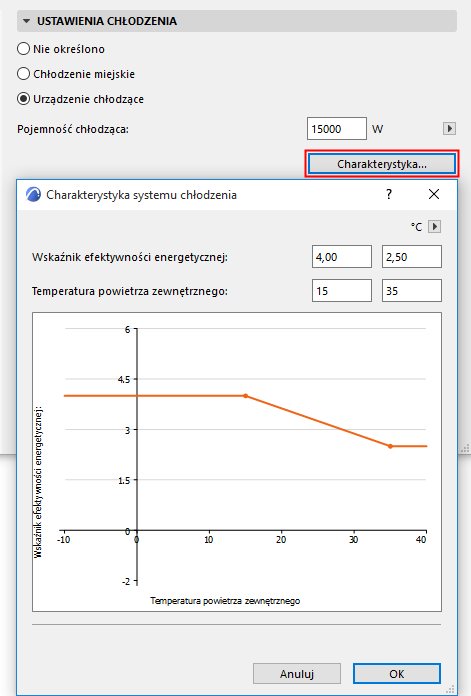Click the Anuluj button
The image size is (471, 696).
(x=297, y=674)
